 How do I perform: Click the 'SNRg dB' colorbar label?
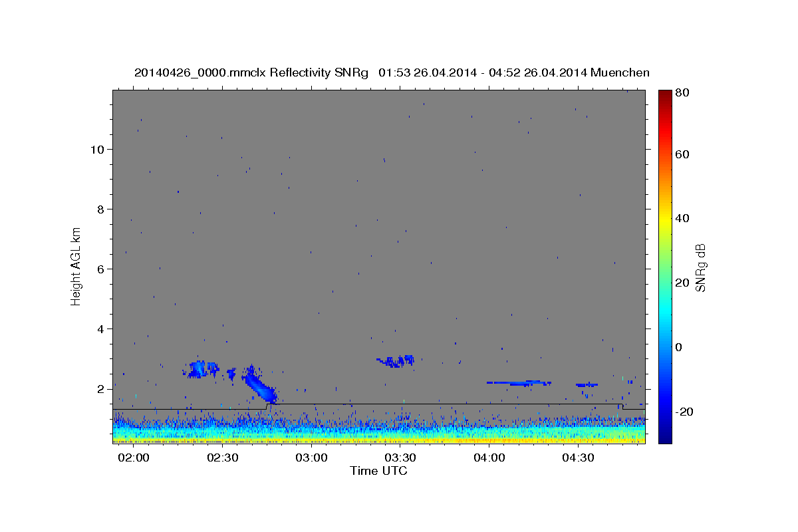click(700, 268)
